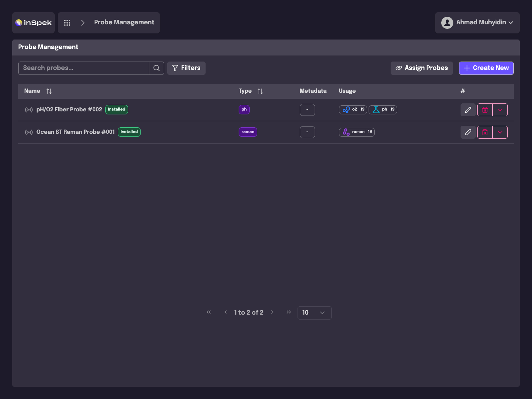
Task: Open the Ahmad Muhyidin user dropdown
Action: tap(477, 23)
